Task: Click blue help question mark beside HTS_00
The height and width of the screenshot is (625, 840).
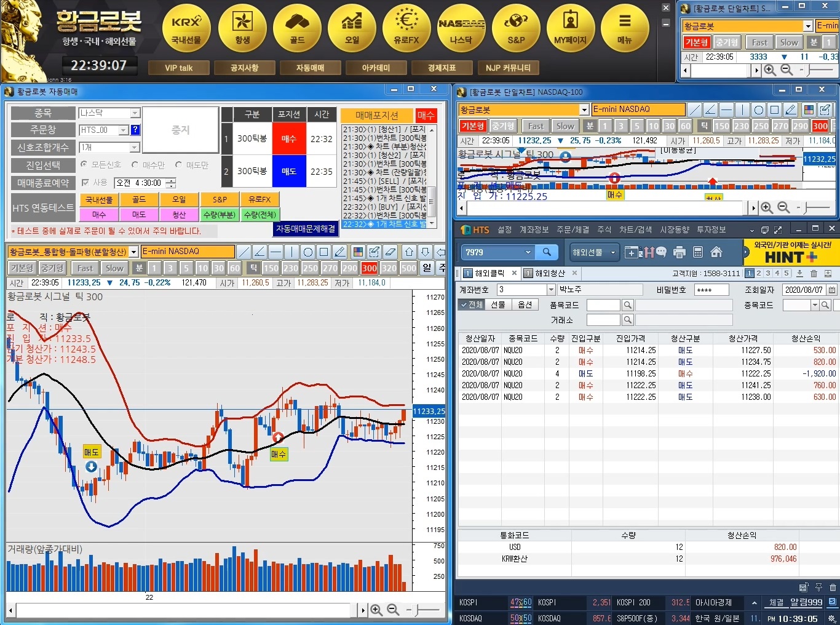Action: click(x=135, y=130)
